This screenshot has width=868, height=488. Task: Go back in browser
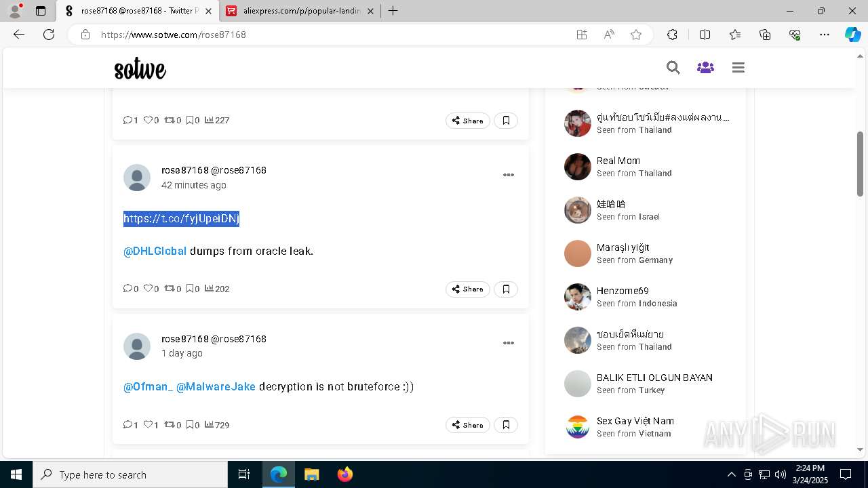[19, 35]
